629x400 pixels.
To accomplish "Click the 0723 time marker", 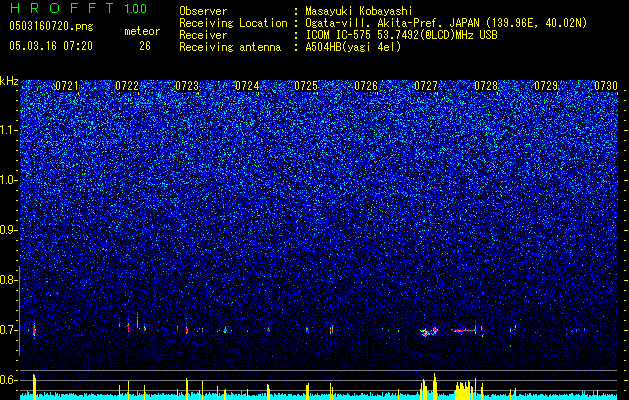I will (187, 86).
